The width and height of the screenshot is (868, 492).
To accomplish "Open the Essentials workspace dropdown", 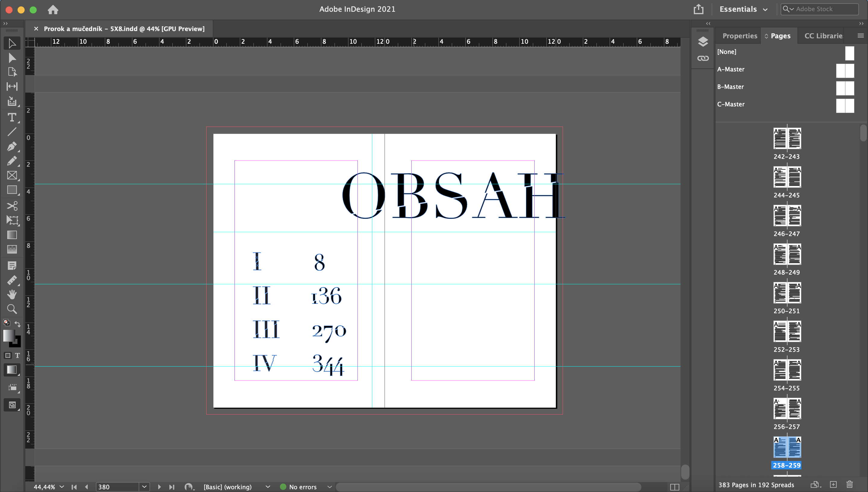I will [x=743, y=9].
